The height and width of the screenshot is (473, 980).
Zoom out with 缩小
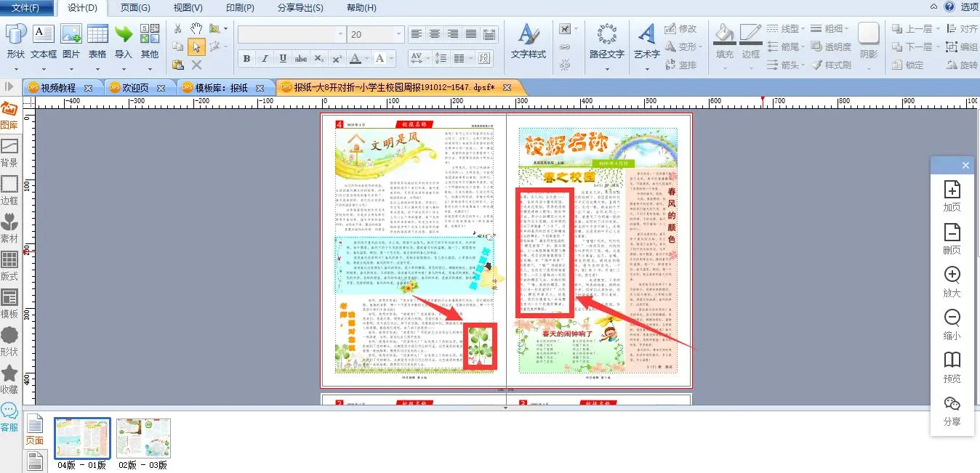(952, 325)
